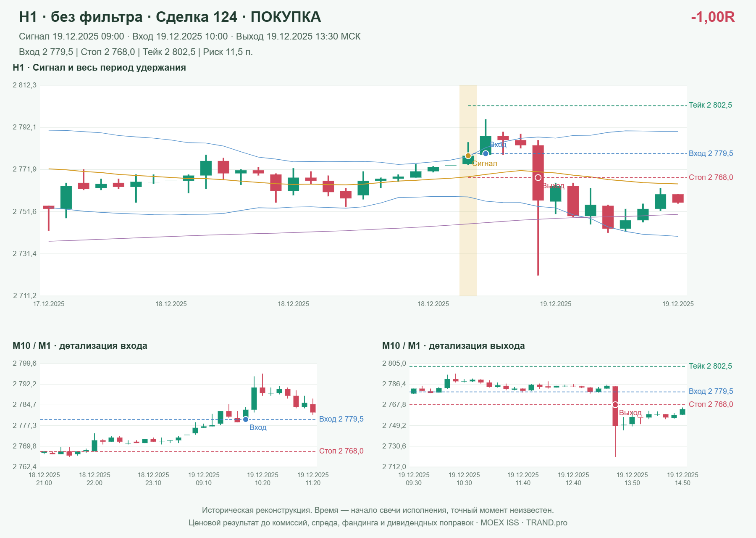The width and height of the screenshot is (756, 538).
Task: Click the 2 731,4 y-axis value on H1 chart
Action: [24, 254]
